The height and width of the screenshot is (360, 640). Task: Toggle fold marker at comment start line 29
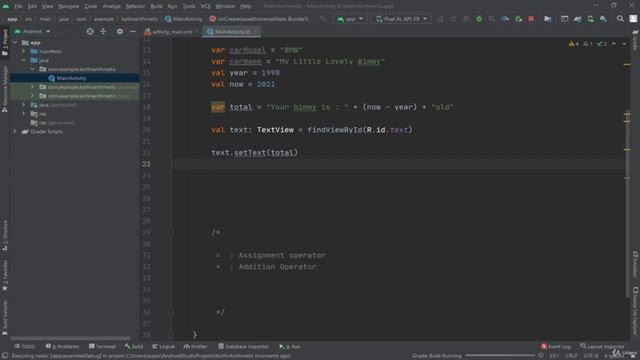pyautogui.click(x=171, y=232)
